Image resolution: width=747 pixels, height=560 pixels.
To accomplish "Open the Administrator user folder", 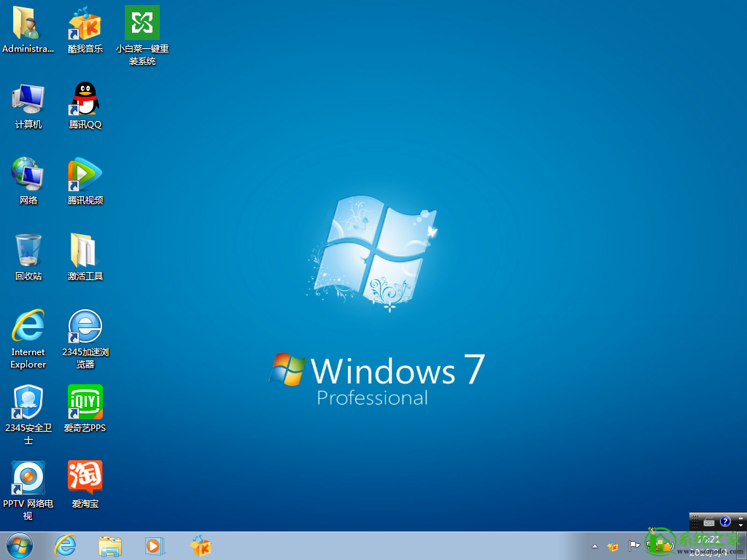I will pos(28,25).
